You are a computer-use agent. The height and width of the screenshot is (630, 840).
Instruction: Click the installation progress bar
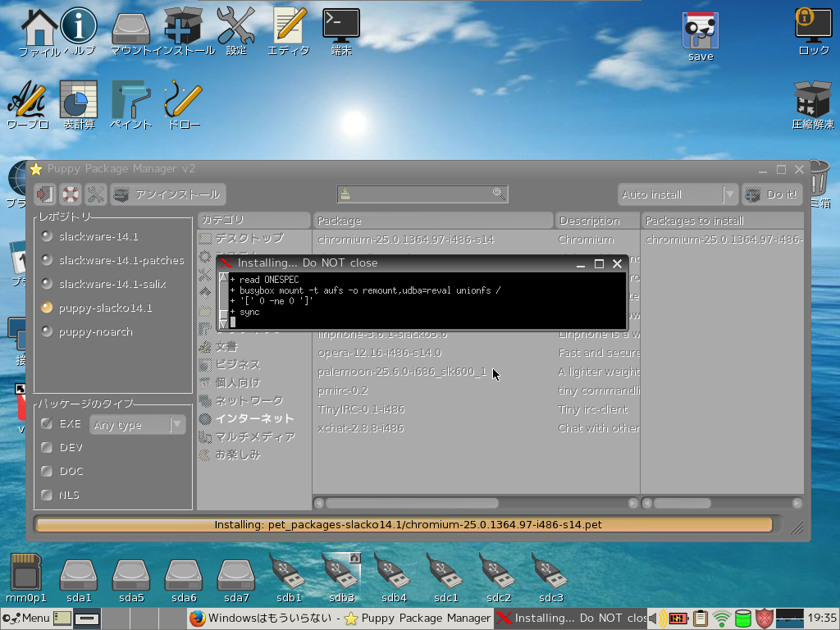404,524
